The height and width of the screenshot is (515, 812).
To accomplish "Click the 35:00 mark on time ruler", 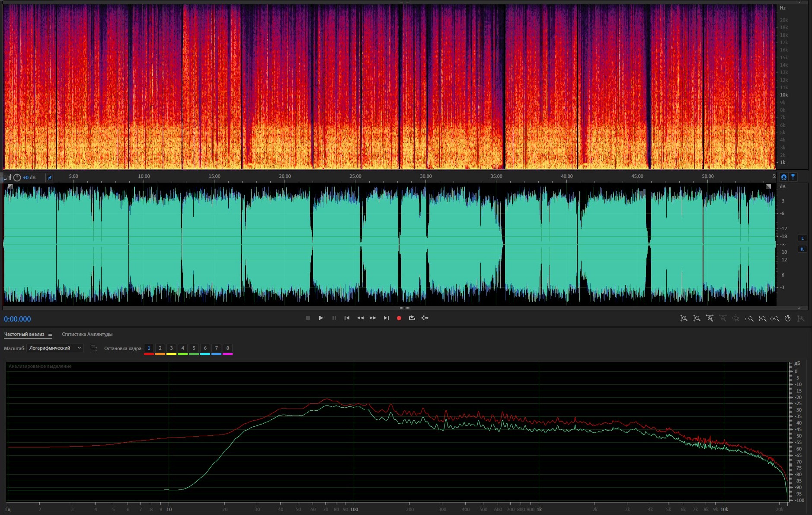I will click(496, 176).
